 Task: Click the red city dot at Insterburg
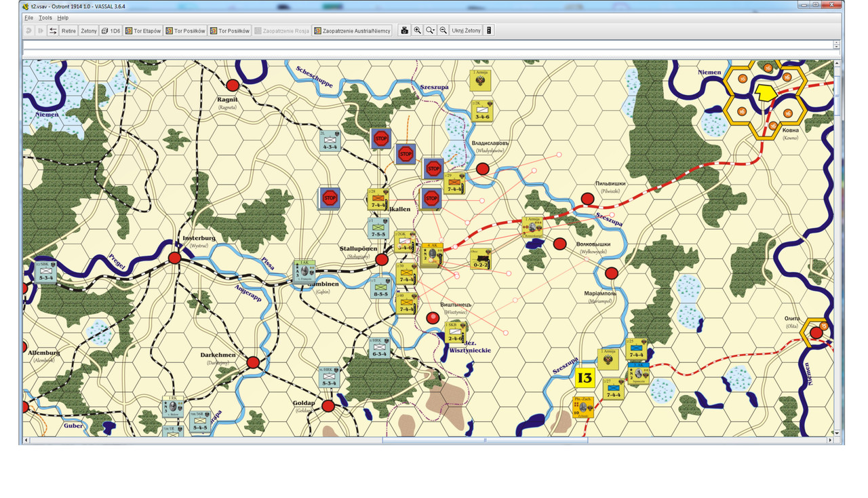(x=175, y=258)
